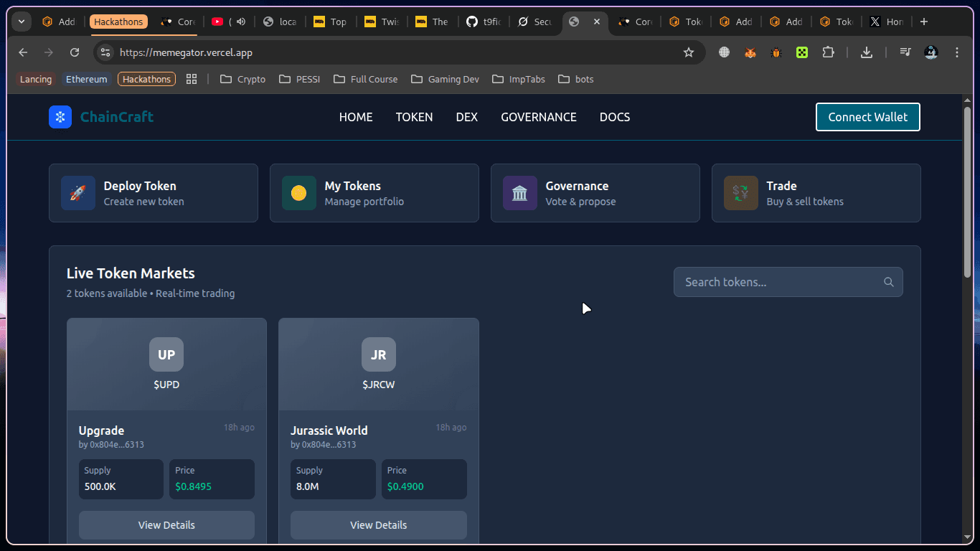Expand the Crypto bookmarks folder
Image resolution: width=980 pixels, height=551 pixels.
[x=242, y=79]
